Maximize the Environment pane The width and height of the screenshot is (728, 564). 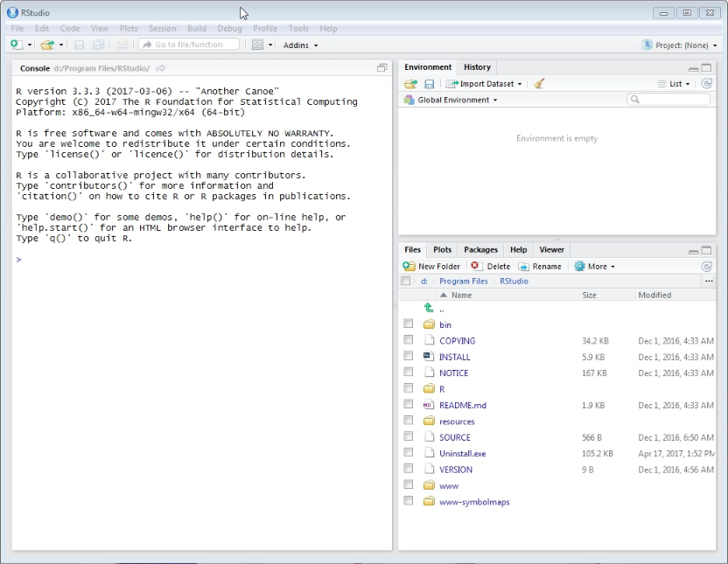tap(706, 67)
